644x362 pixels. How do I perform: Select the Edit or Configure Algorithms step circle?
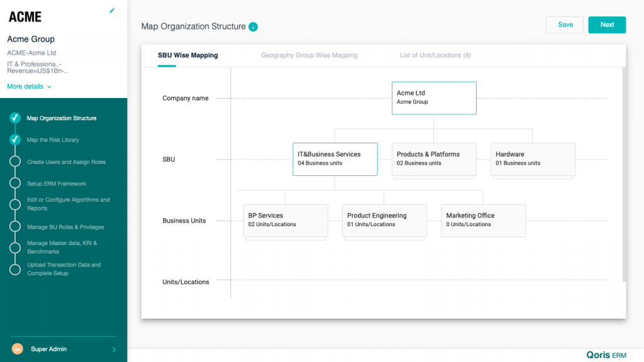pyautogui.click(x=15, y=204)
